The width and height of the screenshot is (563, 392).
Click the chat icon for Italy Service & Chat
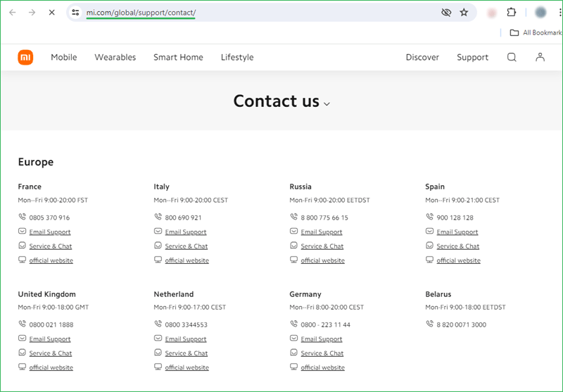tap(158, 246)
